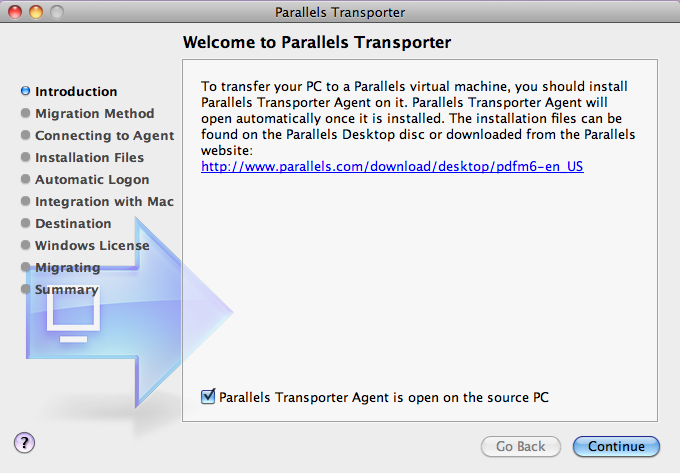Click the Introduction step label
Screen dimensions: 680x473
76,91
